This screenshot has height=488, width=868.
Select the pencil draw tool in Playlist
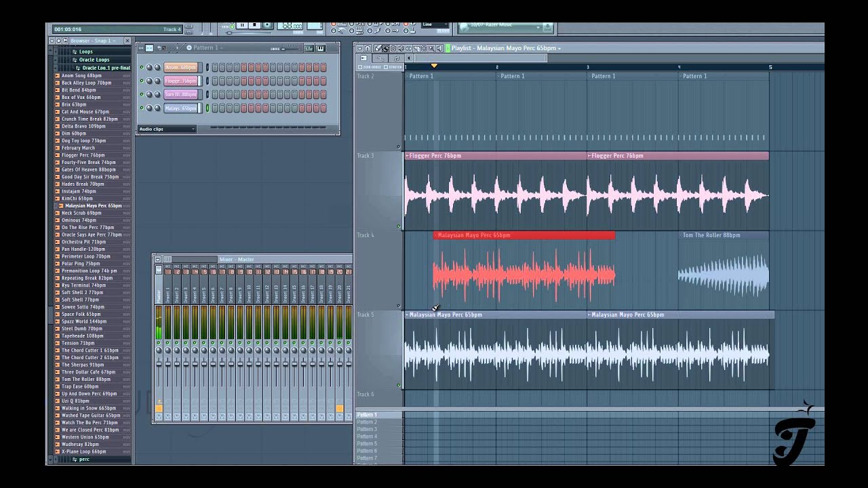point(378,48)
